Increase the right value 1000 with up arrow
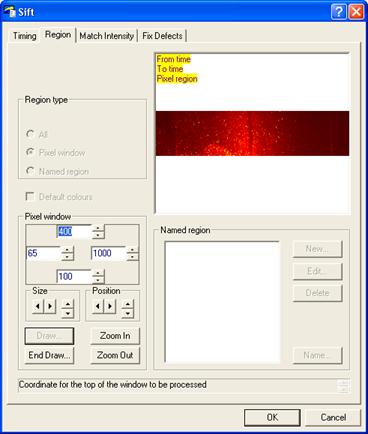 [x=133, y=250]
